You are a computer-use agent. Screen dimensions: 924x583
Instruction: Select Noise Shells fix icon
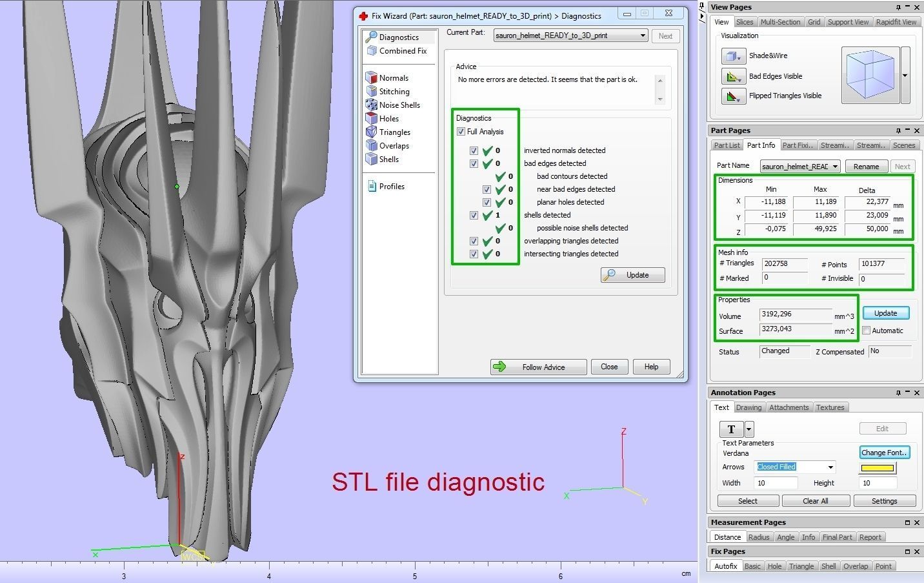pos(371,105)
